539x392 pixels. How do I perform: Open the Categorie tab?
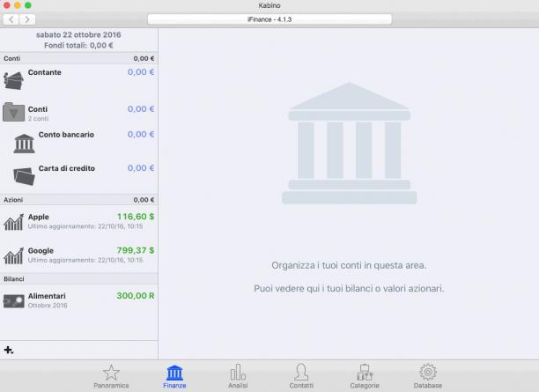tap(365, 376)
